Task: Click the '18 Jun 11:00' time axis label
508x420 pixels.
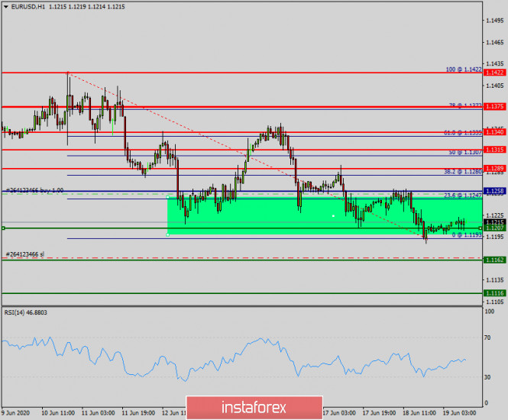Action: click(419, 413)
